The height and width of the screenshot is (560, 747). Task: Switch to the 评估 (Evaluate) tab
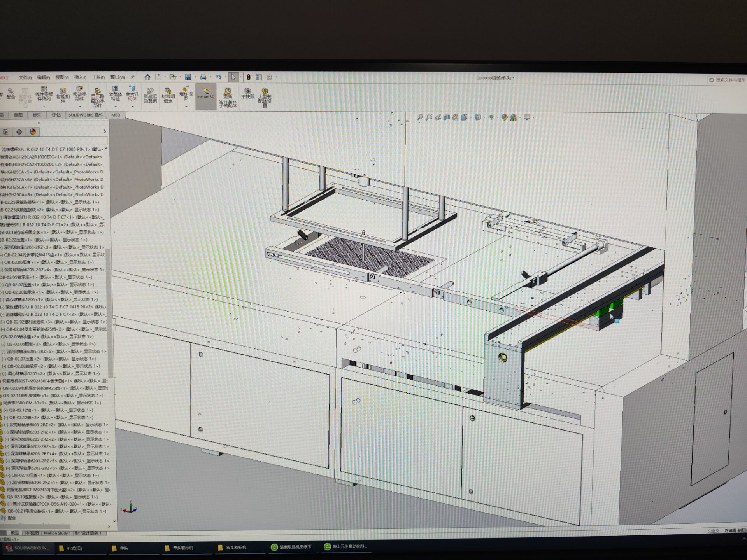(56, 115)
